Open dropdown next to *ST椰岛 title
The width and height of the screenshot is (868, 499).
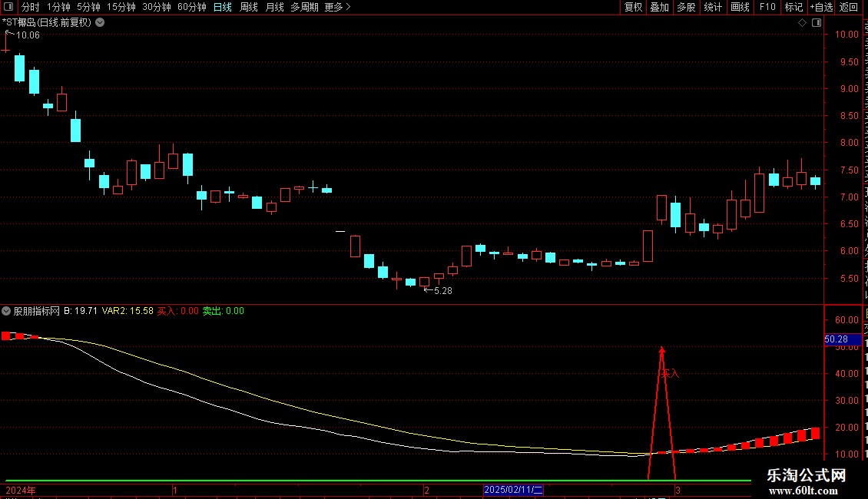pos(100,23)
